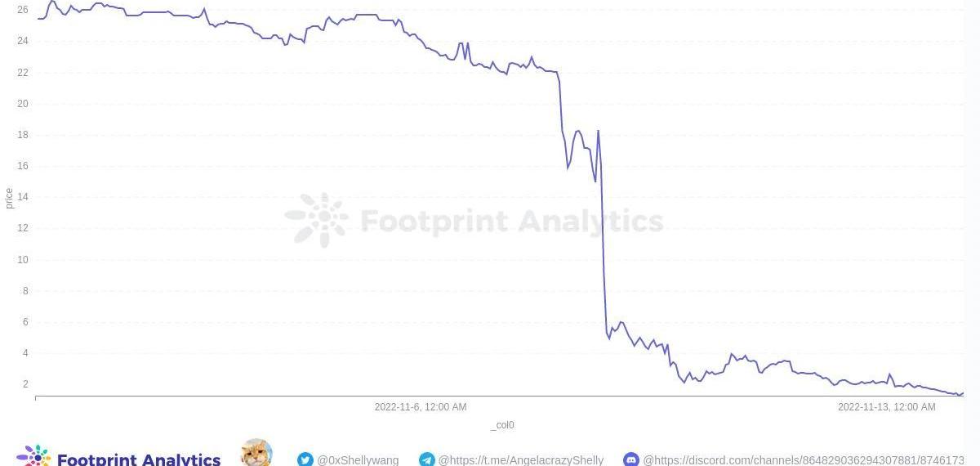
Task: Click the Telegram paper plane icon
Action: coord(427,460)
